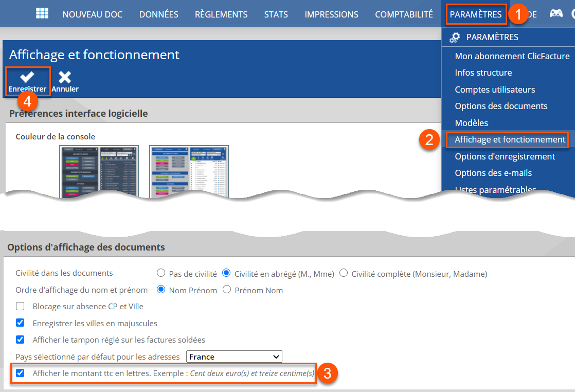Select Pas de civilité radio
Viewport: 575px width, 392px height.
[160, 273]
